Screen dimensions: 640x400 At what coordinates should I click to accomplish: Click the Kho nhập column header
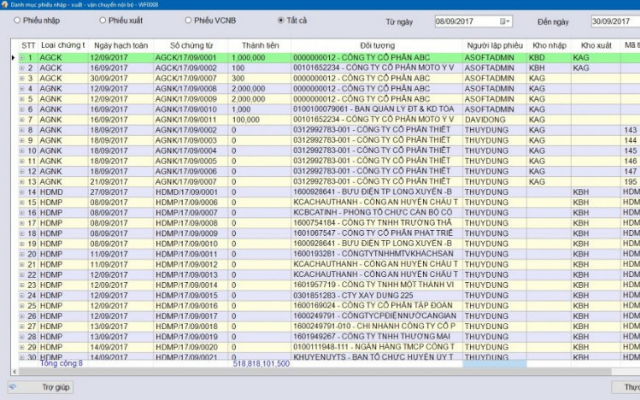click(546, 46)
